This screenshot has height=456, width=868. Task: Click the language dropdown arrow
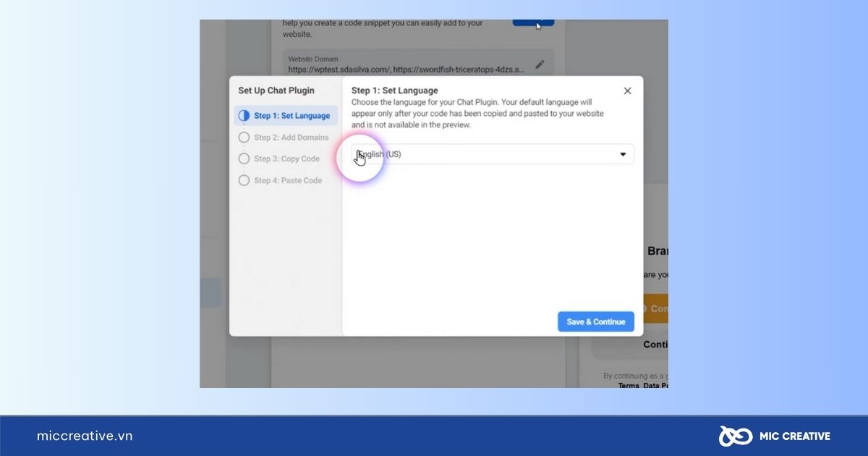click(623, 154)
